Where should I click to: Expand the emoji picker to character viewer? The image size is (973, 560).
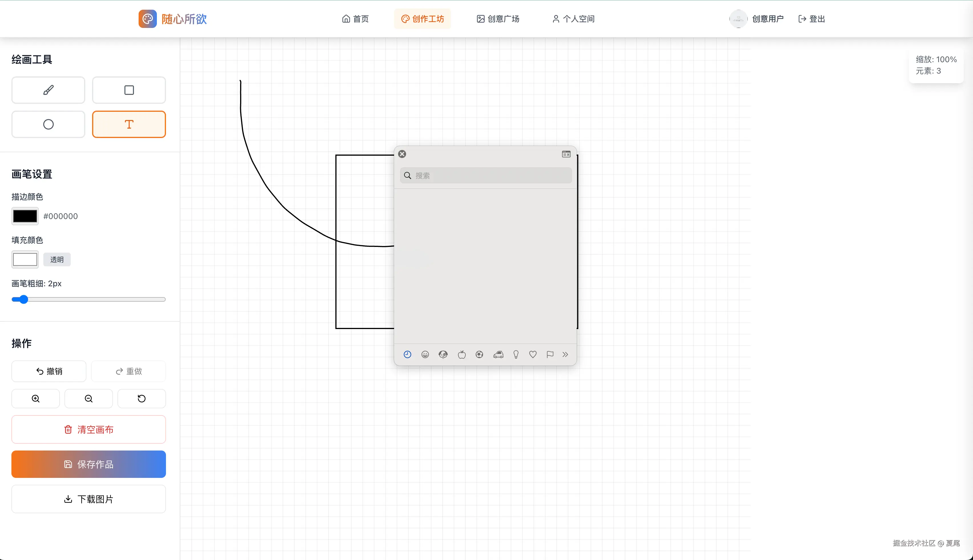(566, 154)
